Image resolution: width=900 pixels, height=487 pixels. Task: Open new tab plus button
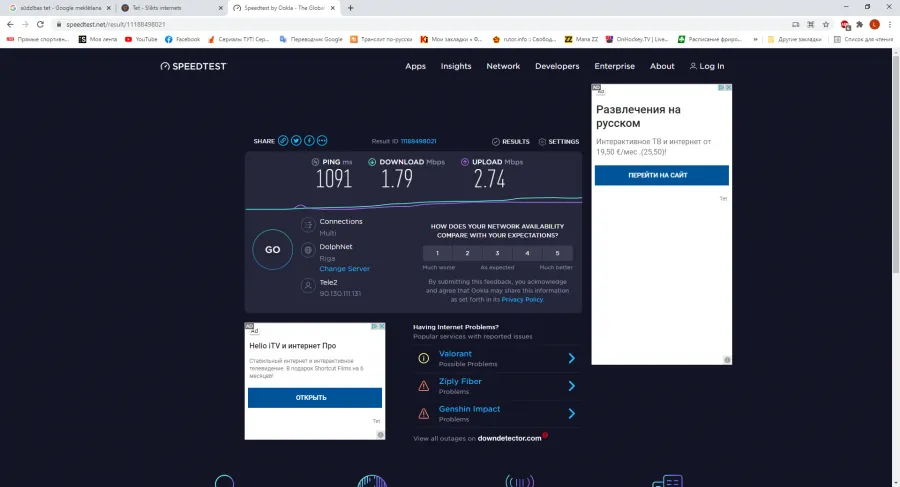coord(351,8)
